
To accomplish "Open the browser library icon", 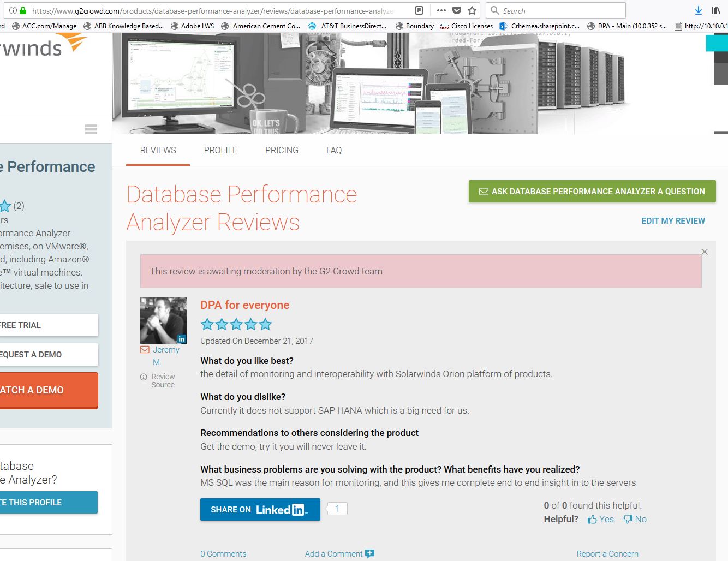I will coord(716,10).
